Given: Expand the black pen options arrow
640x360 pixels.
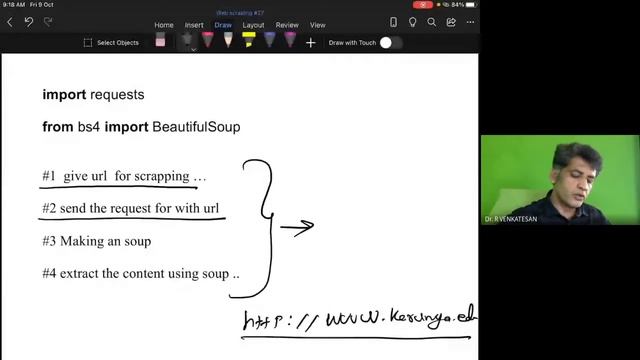Looking at the screenshot, I should tap(193, 49).
